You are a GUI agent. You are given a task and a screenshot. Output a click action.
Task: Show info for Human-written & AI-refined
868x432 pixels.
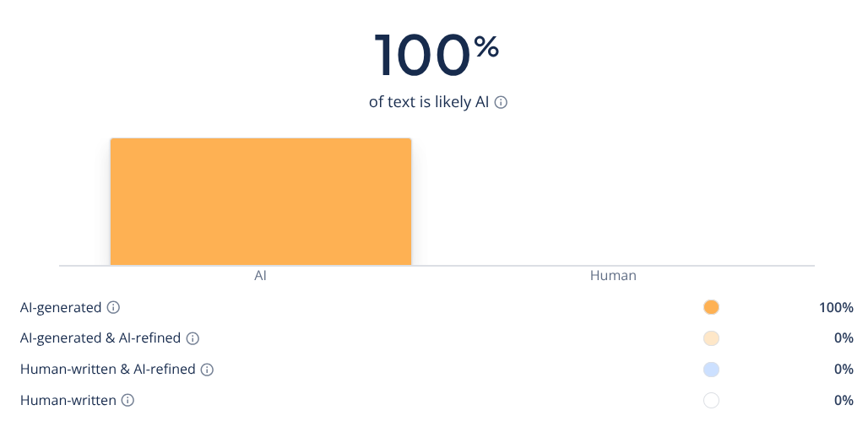click(208, 370)
